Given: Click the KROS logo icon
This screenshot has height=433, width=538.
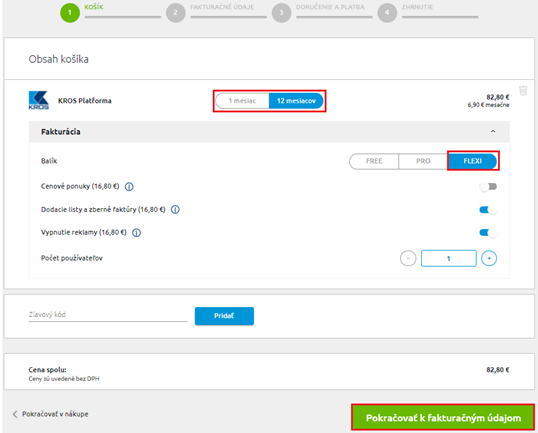Looking at the screenshot, I should (38, 100).
